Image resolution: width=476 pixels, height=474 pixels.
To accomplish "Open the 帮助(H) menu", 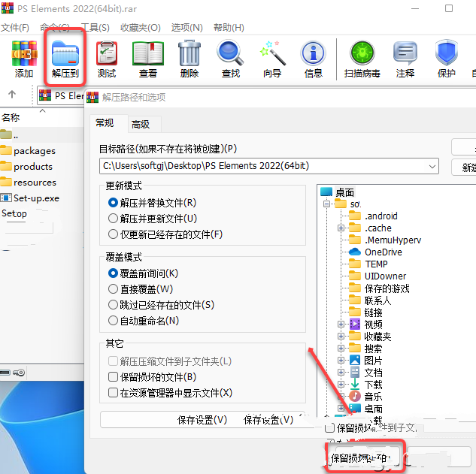I will pyautogui.click(x=229, y=28).
